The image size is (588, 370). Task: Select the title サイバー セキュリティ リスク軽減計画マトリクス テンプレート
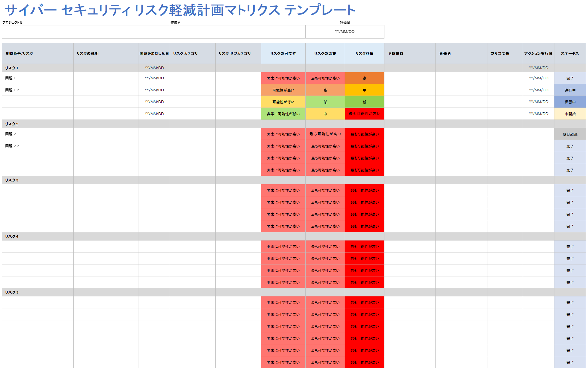(x=180, y=10)
